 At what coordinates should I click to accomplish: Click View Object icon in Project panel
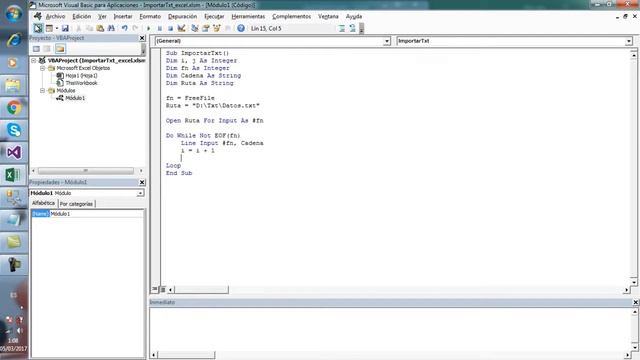click(x=47, y=49)
